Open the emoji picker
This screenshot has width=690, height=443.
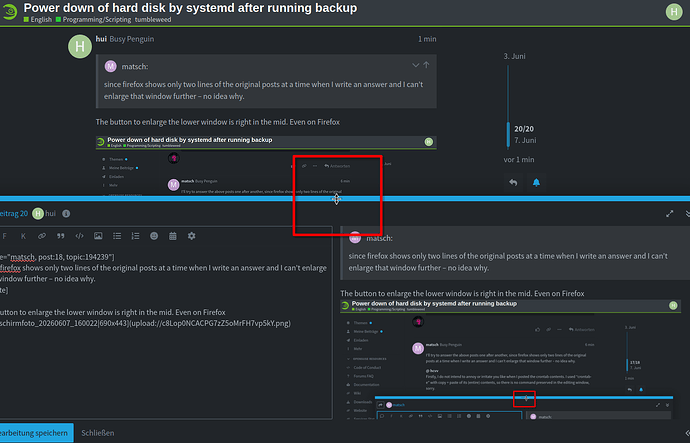tap(154, 236)
